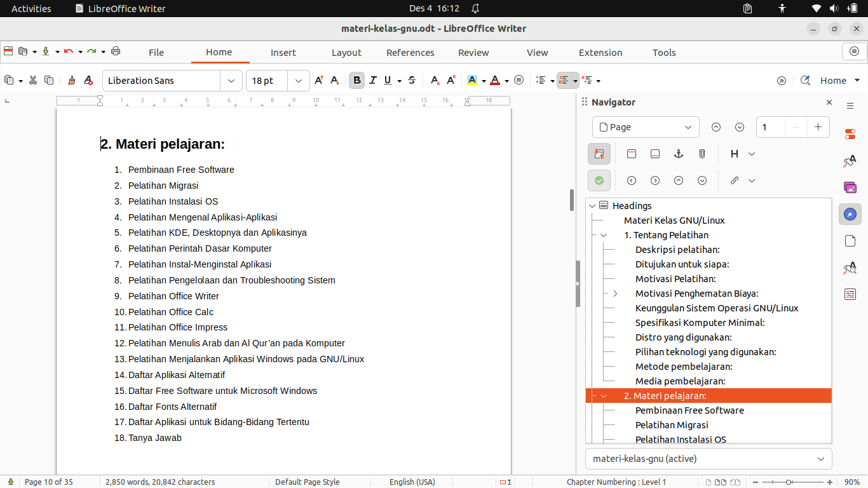Click the Strikethrough formatting icon
Screen dimensions: 868x488
point(412,80)
